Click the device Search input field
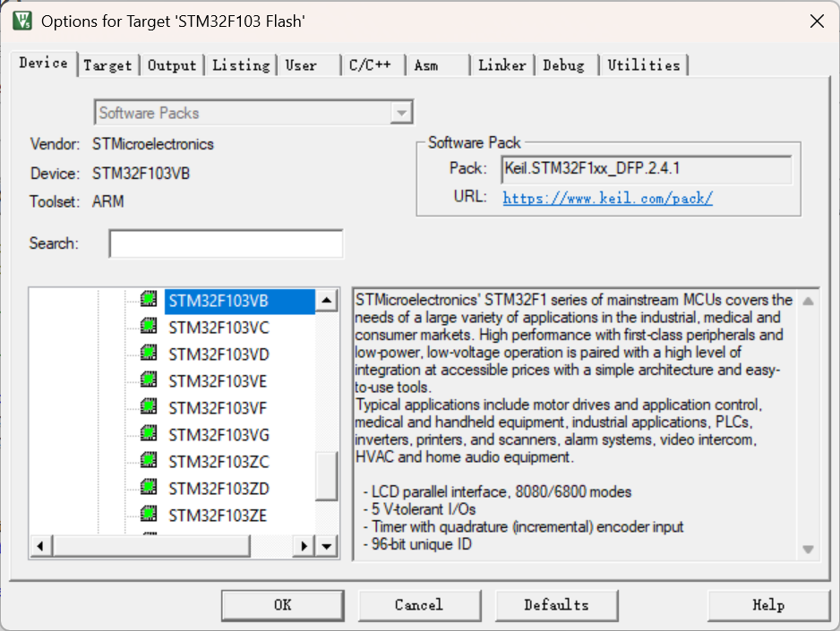The width and height of the screenshot is (840, 631). click(226, 243)
